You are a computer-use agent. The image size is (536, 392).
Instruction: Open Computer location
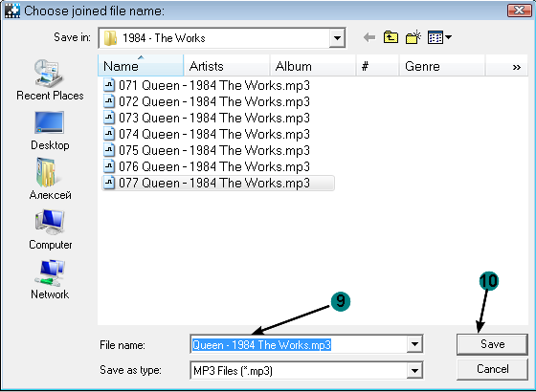point(50,229)
